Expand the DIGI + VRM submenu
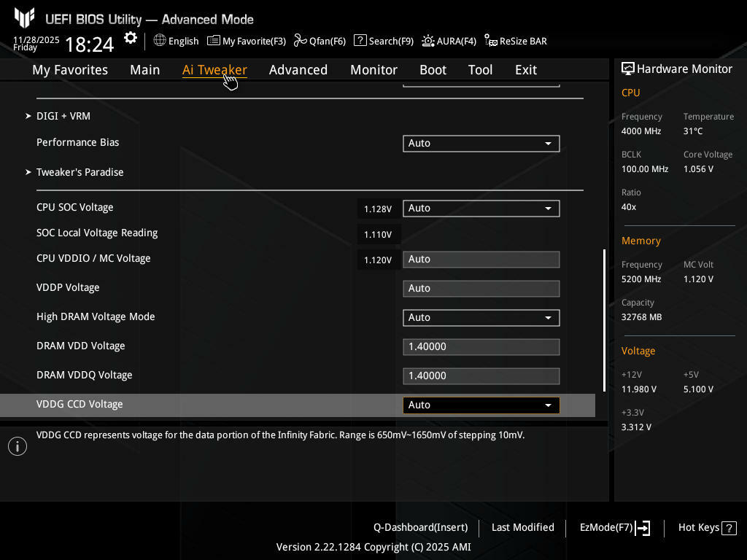747x560 pixels. (63, 116)
